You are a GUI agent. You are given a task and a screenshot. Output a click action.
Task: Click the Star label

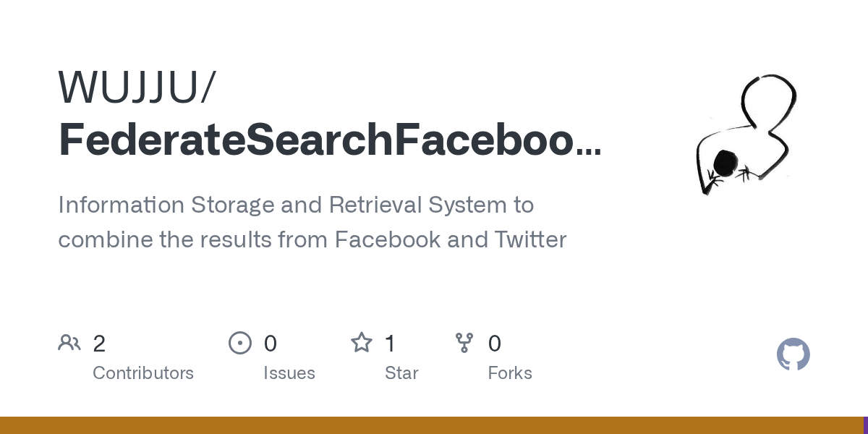click(x=401, y=373)
